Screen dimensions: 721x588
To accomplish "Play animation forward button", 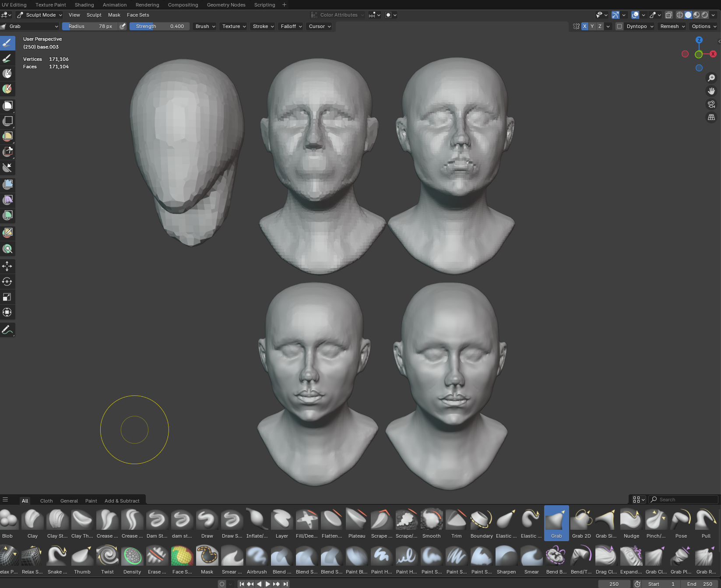I will (267, 584).
